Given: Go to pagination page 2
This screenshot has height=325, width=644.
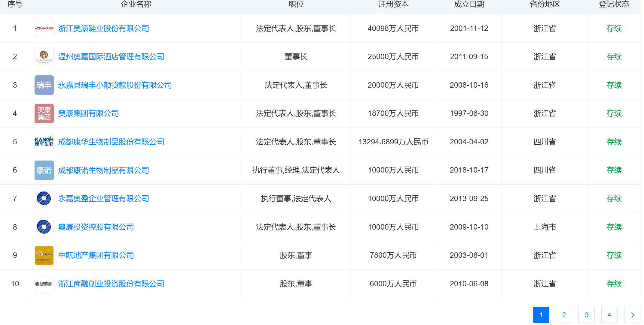Looking at the screenshot, I should (x=564, y=315).
